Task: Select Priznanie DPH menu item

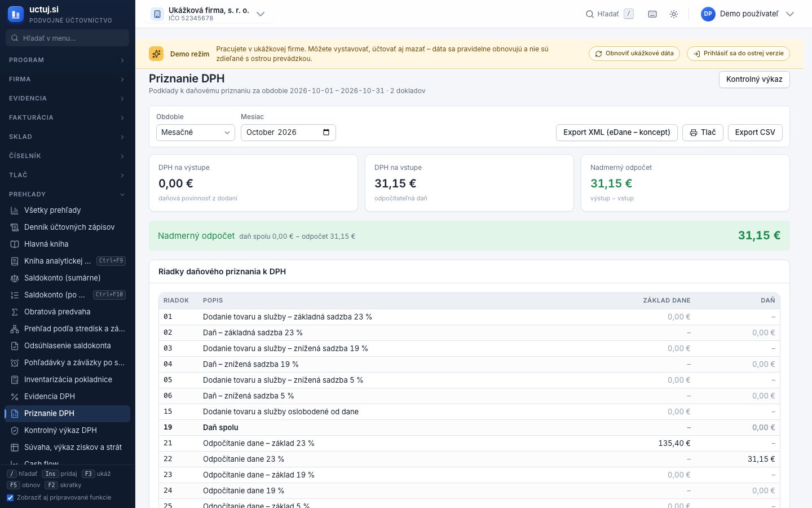Action: click(67, 413)
